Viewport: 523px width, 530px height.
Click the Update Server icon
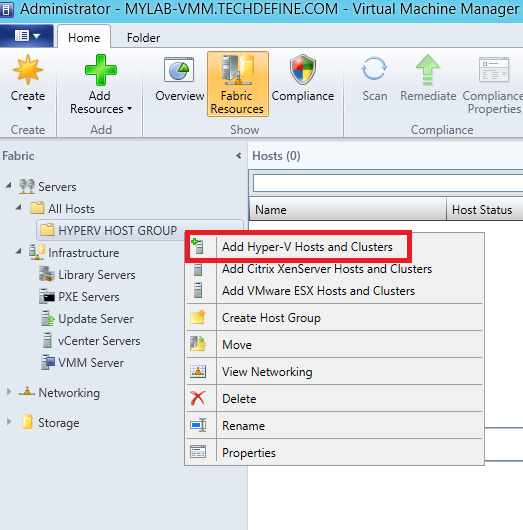(47, 318)
